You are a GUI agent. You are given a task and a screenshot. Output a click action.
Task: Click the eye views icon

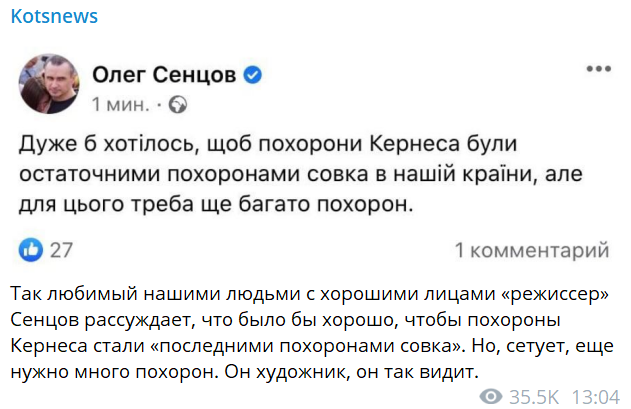click(490, 397)
